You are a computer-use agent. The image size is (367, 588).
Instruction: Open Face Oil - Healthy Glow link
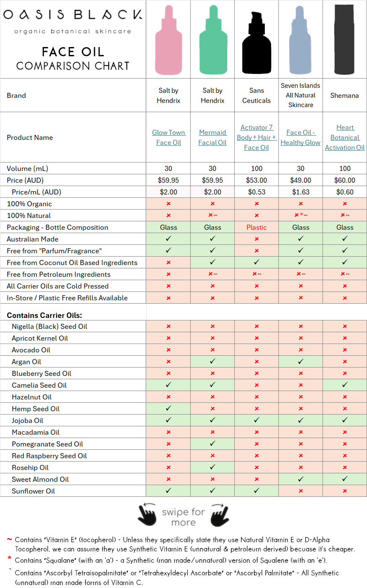point(301,137)
